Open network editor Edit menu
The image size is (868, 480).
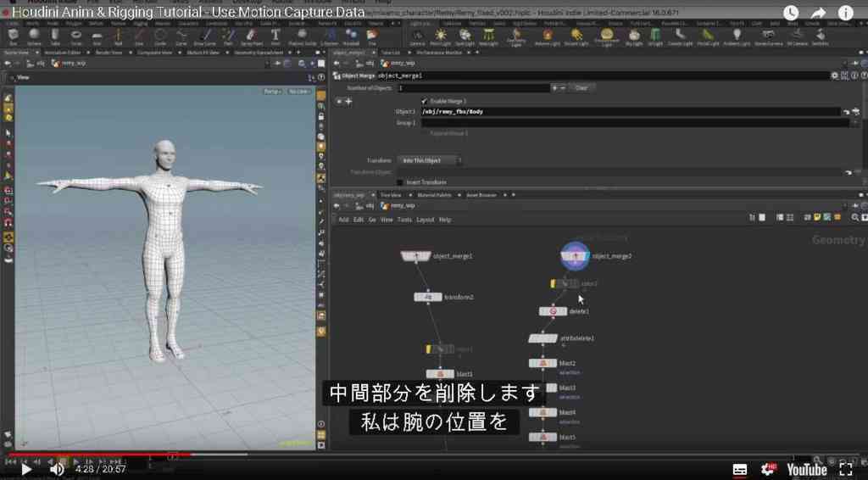tap(359, 220)
